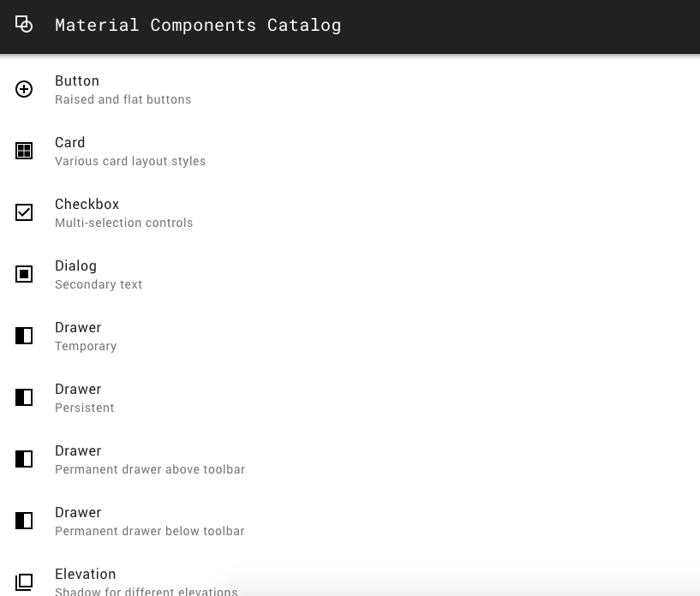Image resolution: width=700 pixels, height=596 pixels.
Task: Select the Temporary drawer description
Action: click(86, 347)
